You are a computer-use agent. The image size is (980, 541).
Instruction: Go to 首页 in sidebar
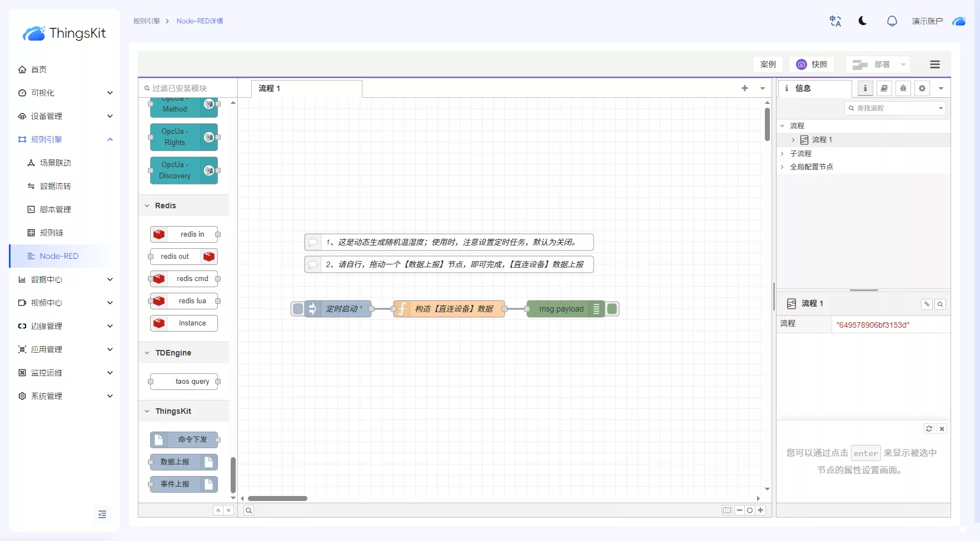38,69
